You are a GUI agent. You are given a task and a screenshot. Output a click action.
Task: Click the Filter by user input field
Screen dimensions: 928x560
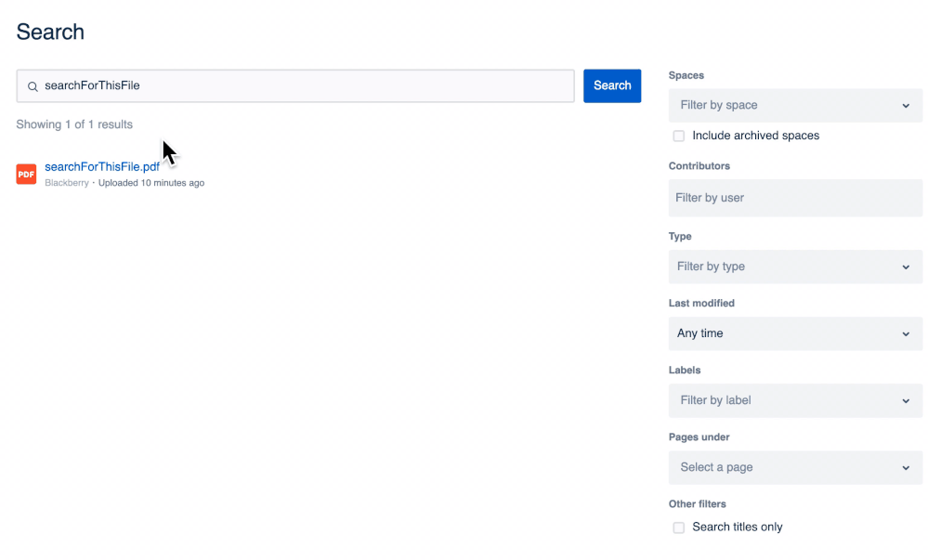(795, 198)
